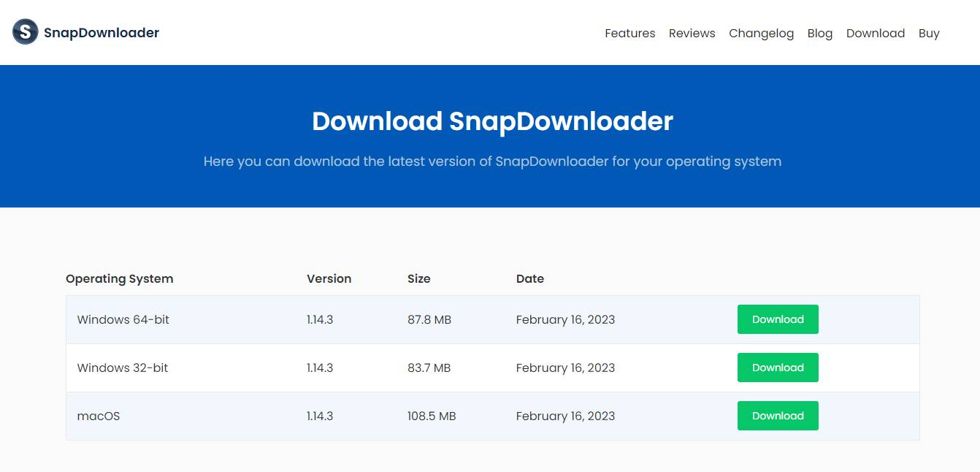Click the date in the Windows 32-bit row
The height and width of the screenshot is (472, 980).
566,368
